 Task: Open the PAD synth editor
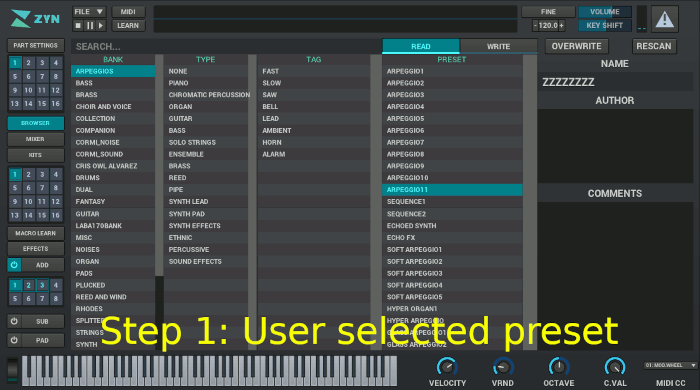(42, 340)
